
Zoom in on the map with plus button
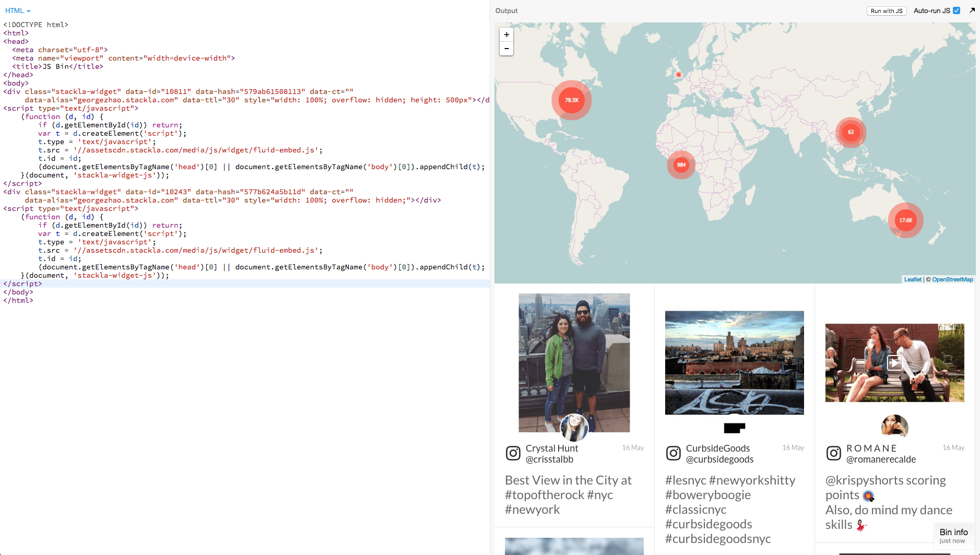click(506, 34)
